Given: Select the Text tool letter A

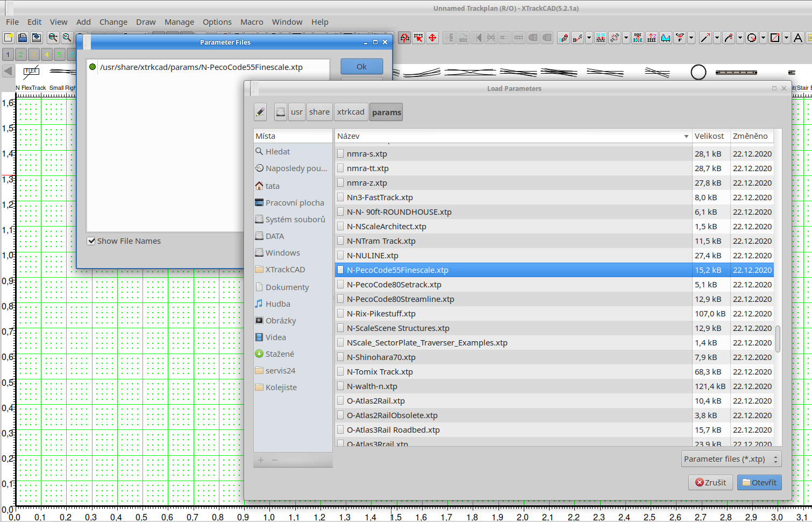Looking at the screenshot, I should (x=798, y=38).
